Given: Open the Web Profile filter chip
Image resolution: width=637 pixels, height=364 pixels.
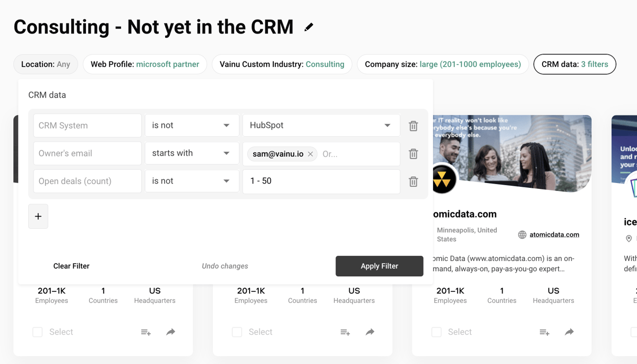Looking at the screenshot, I should click(145, 64).
